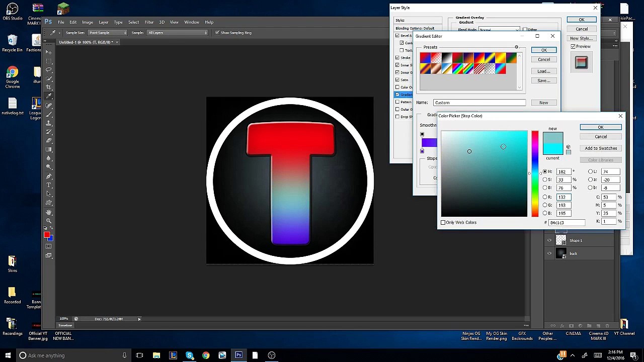Cancel the Color Picker dialog
The width and height of the screenshot is (644, 362).
(601, 137)
